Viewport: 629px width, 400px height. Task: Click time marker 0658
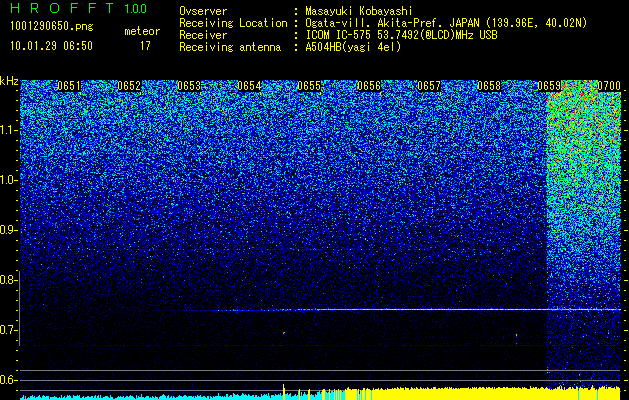pyautogui.click(x=489, y=86)
